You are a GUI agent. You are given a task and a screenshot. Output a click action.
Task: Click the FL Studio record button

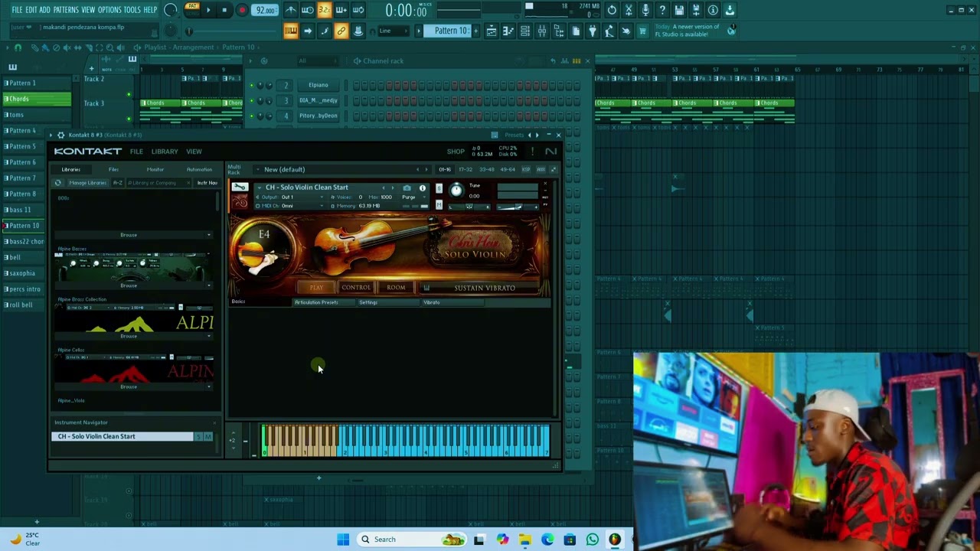point(242,10)
